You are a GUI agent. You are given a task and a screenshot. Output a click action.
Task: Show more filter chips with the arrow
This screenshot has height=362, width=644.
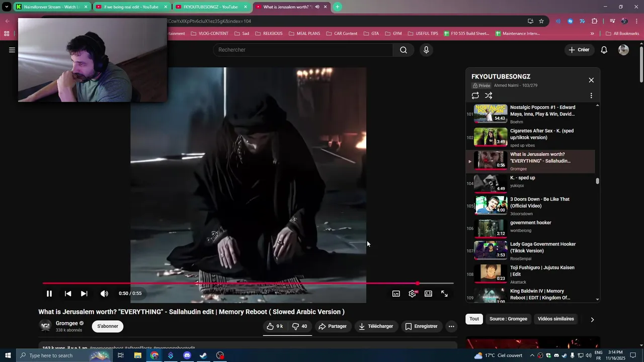pyautogui.click(x=592, y=319)
